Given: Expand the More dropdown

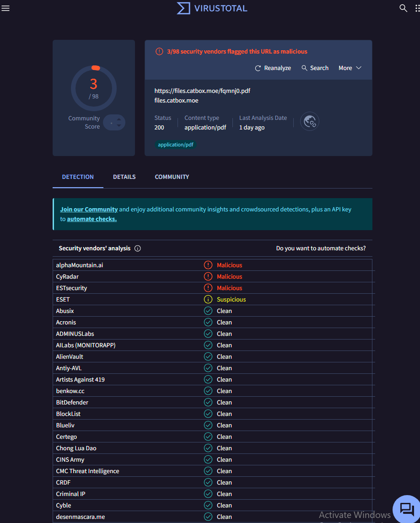Looking at the screenshot, I should (x=350, y=68).
